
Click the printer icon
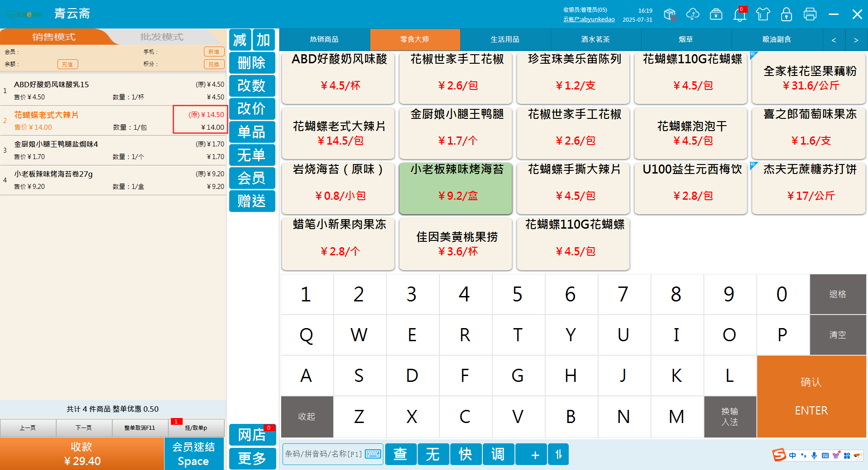coord(810,14)
